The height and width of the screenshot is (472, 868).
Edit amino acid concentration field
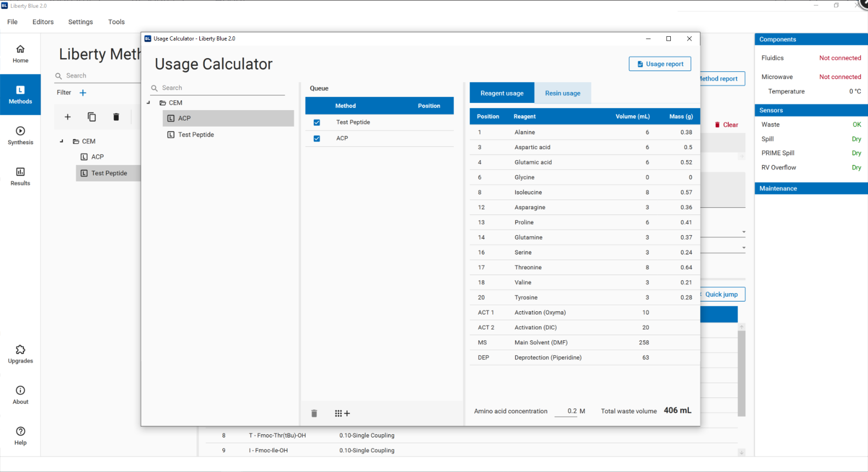(x=566, y=411)
